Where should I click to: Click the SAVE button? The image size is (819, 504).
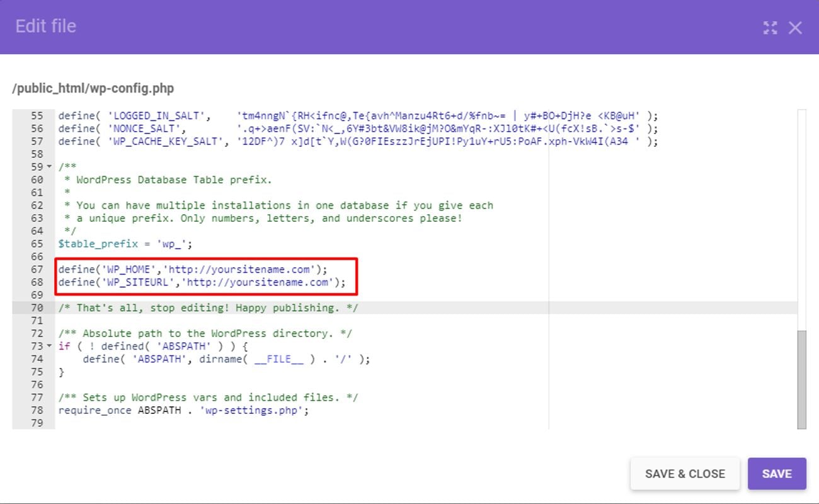(777, 474)
